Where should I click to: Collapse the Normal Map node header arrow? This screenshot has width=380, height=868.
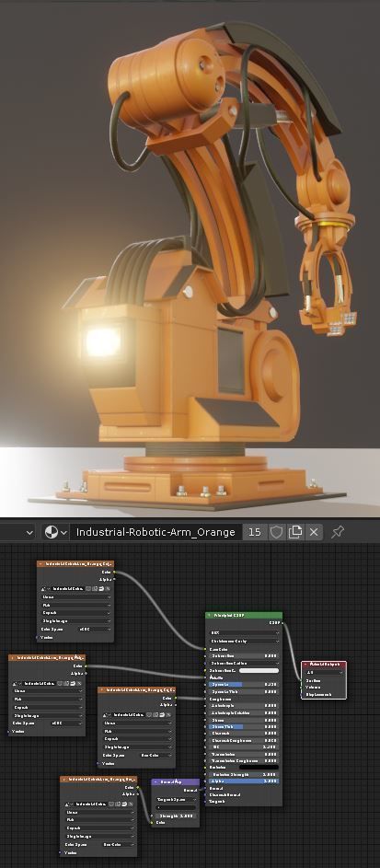155,782
